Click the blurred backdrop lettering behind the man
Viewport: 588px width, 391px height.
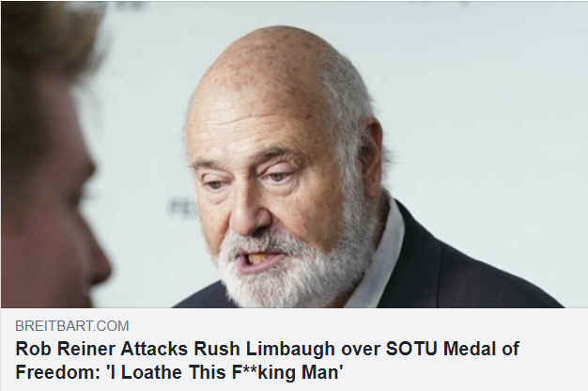182,209
